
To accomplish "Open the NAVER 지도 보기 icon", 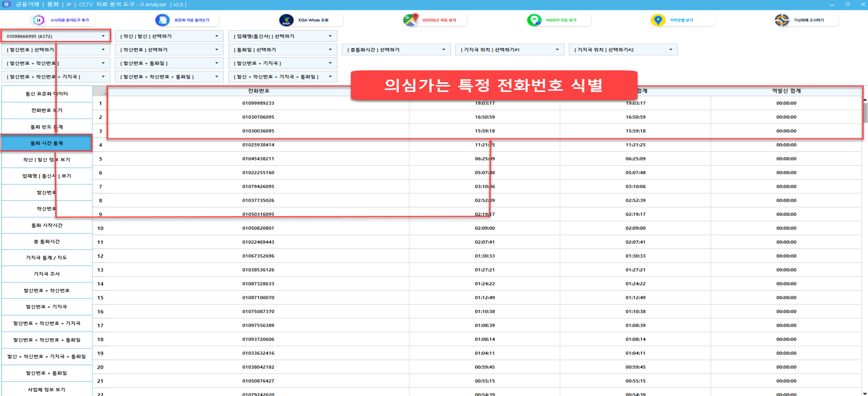I will coord(534,20).
